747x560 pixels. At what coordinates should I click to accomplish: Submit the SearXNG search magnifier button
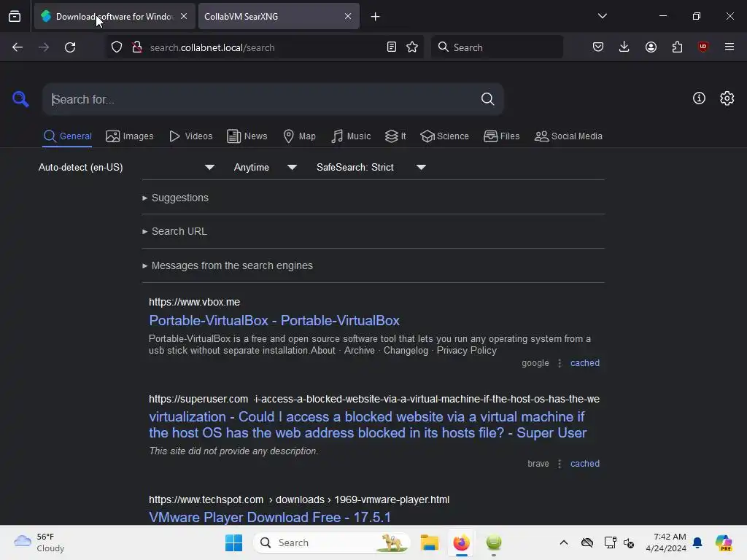pos(487,99)
